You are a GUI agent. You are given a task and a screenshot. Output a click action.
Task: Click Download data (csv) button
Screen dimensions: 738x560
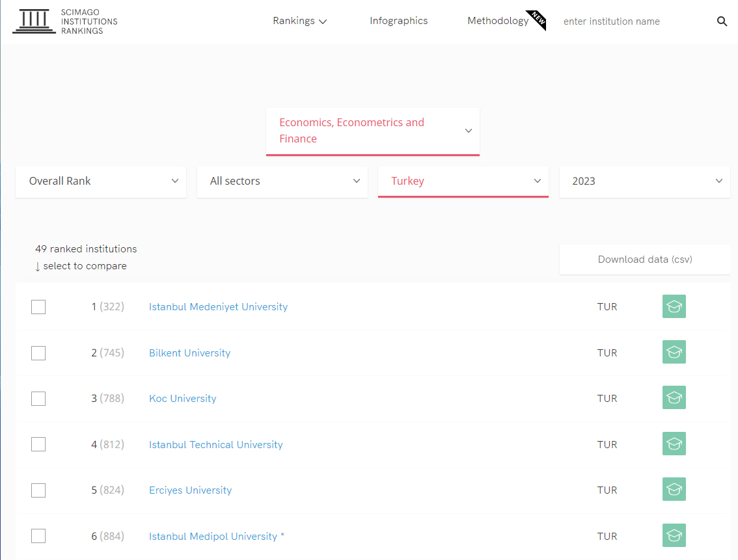click(x=645, y=260)
